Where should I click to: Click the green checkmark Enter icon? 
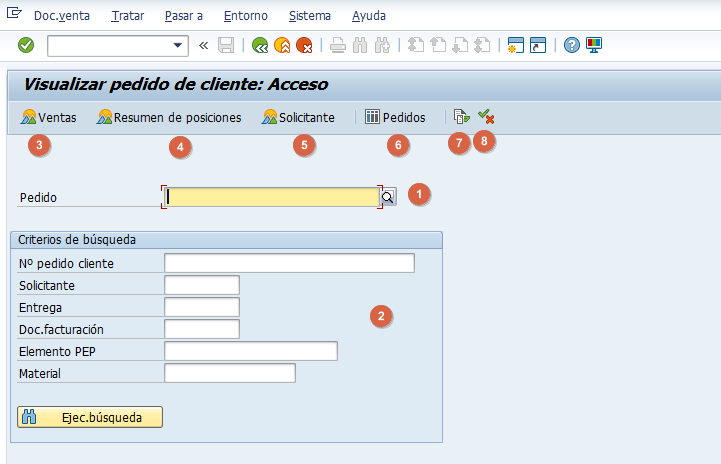tap(26, 45)
